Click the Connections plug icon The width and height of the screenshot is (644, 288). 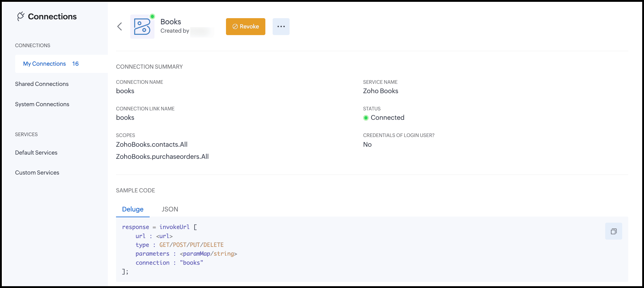(x=21, y=16)
